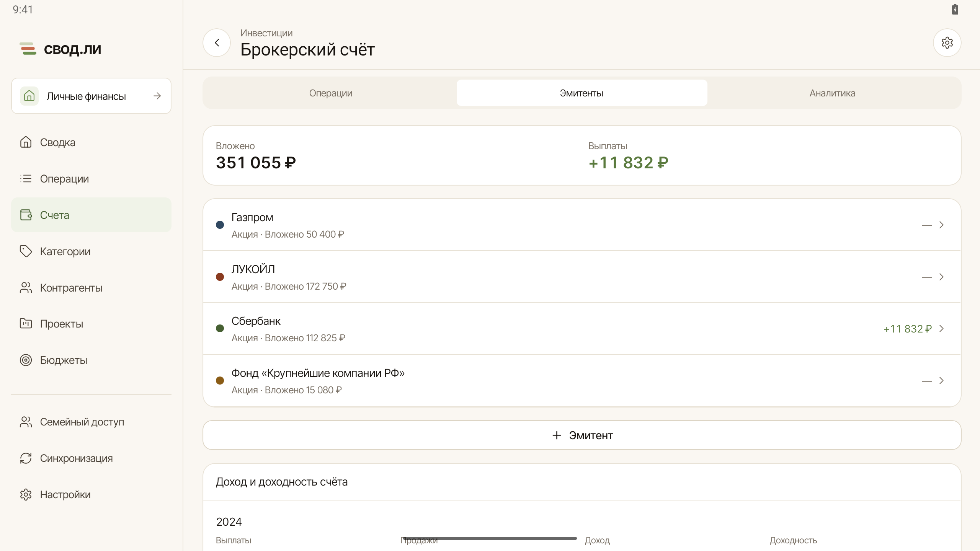Select the Эмитенты tab
The height and width of the screenshot is (551, 980).
tap(581, 93)
